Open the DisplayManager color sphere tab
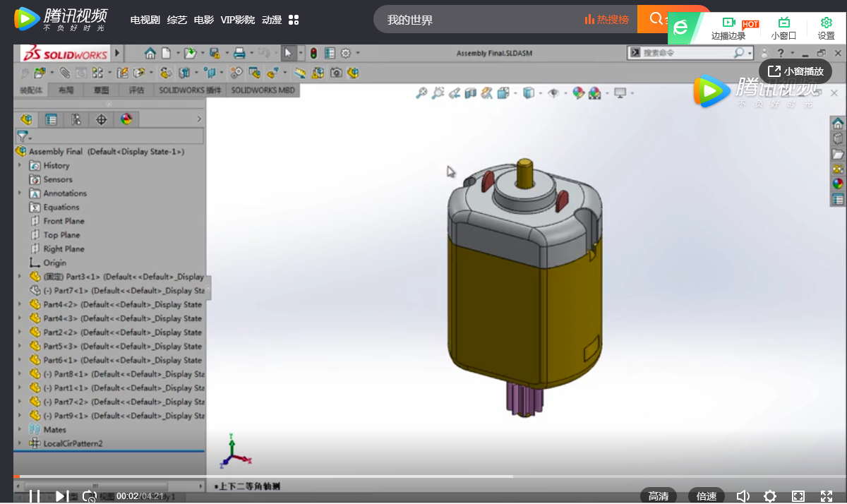 click(126, 119)
